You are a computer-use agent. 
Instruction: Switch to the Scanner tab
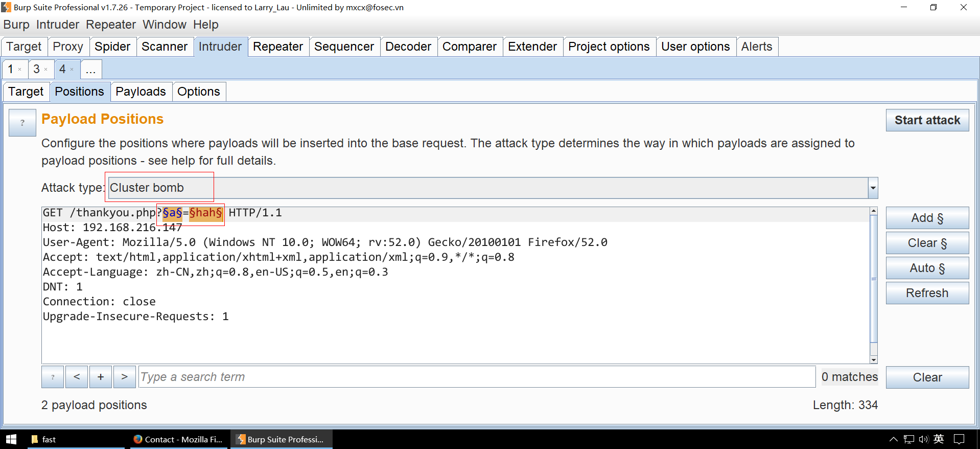[x=165, y=47]
